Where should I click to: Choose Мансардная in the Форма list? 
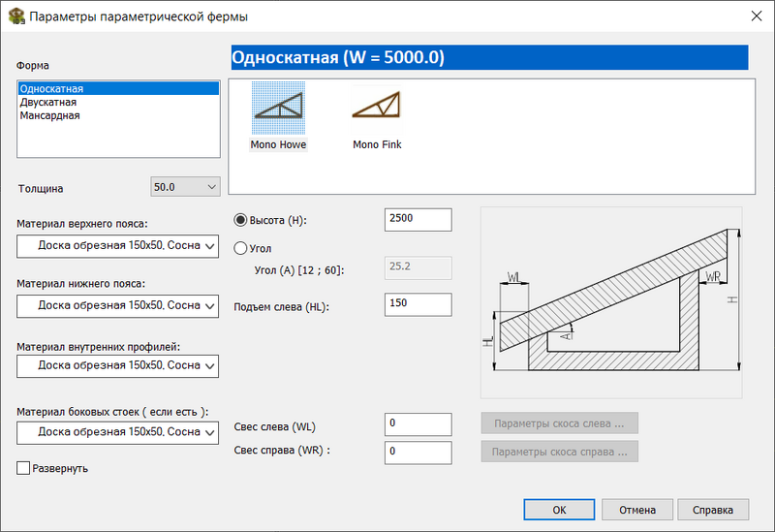tap(118, 115)
